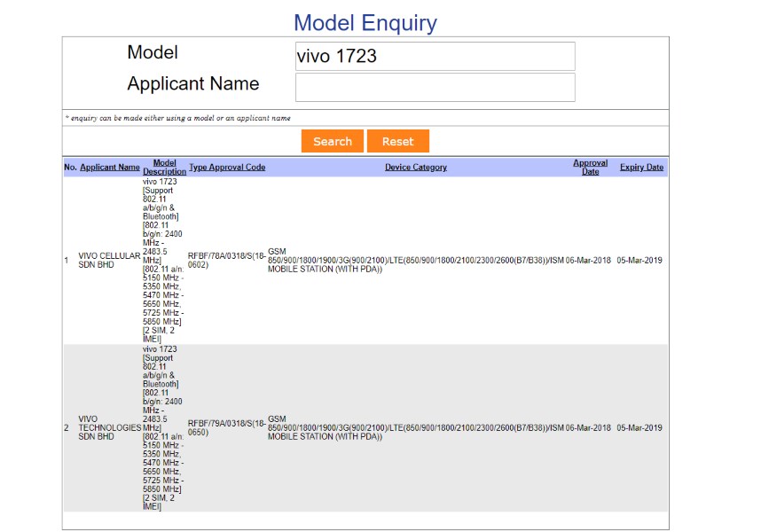Click the Model field label
The height and width of the screenshot is (532, 761).
pyautogui.click(x=153, y=52)
